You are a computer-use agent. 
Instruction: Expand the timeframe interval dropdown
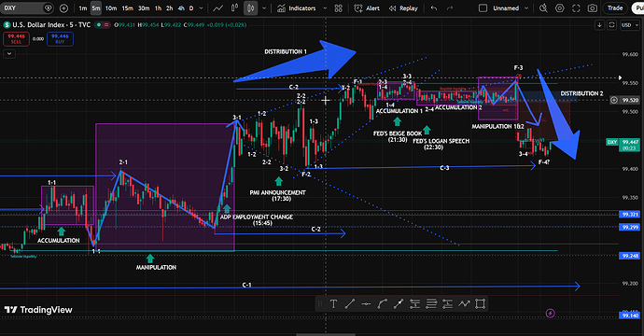click(x=201, y=8)
